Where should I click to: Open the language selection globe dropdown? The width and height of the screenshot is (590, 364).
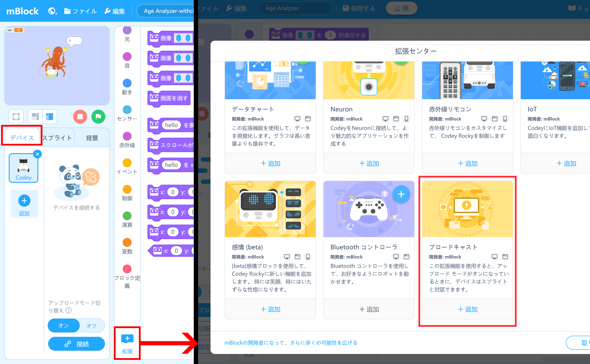(x=52, y=11)
